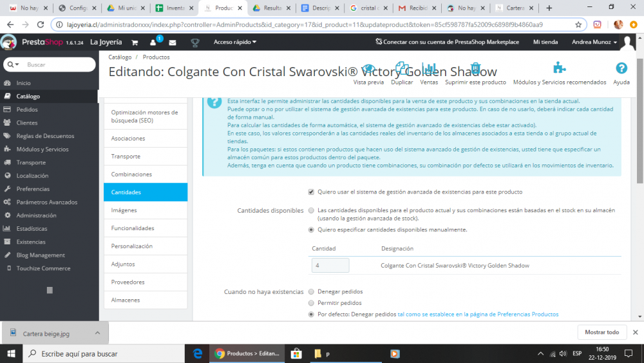Open Microsoft Store from the taskbar
This screenshot has width=644, height=363.
296,353
